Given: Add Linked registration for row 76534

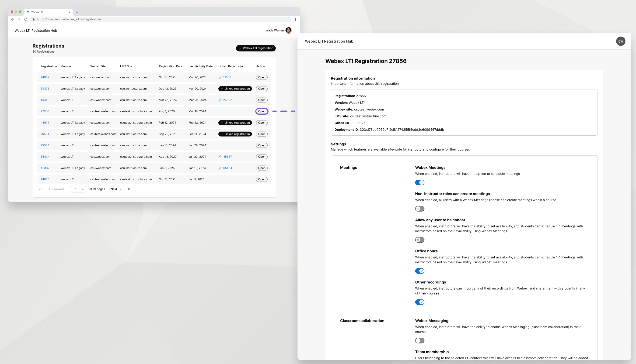Looking at the screenshot, I should click(235, 134).
